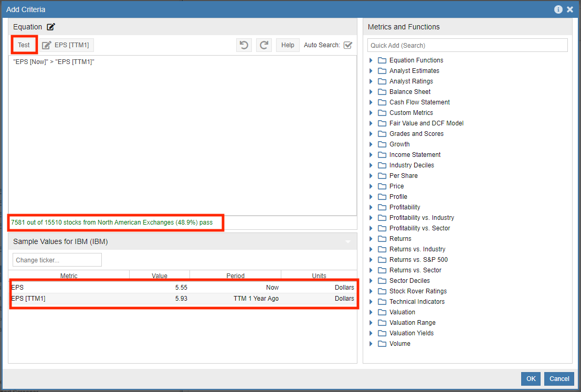Click the Growth folder icon

382,144
